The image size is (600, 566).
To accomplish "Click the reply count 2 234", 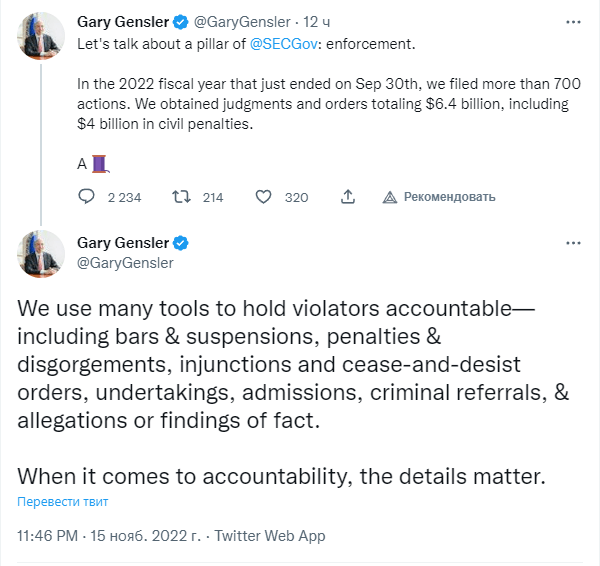I will pos(124,197).
